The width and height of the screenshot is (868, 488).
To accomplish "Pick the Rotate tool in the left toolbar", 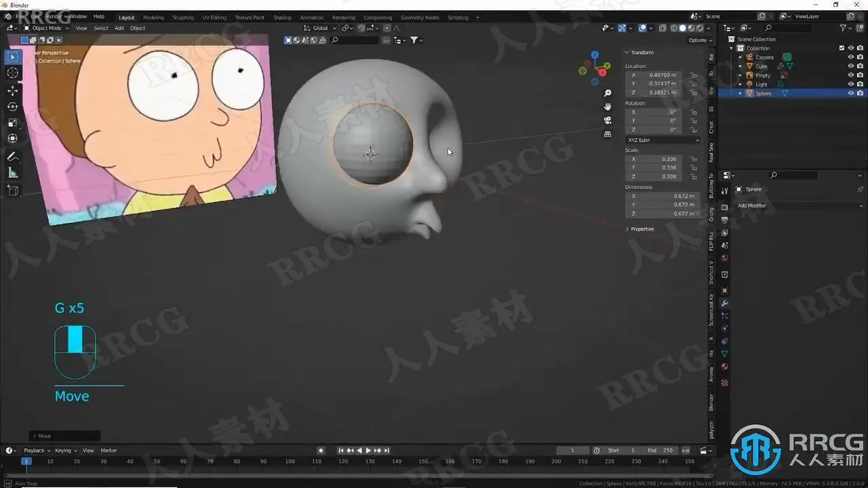I will click(13, 106).
